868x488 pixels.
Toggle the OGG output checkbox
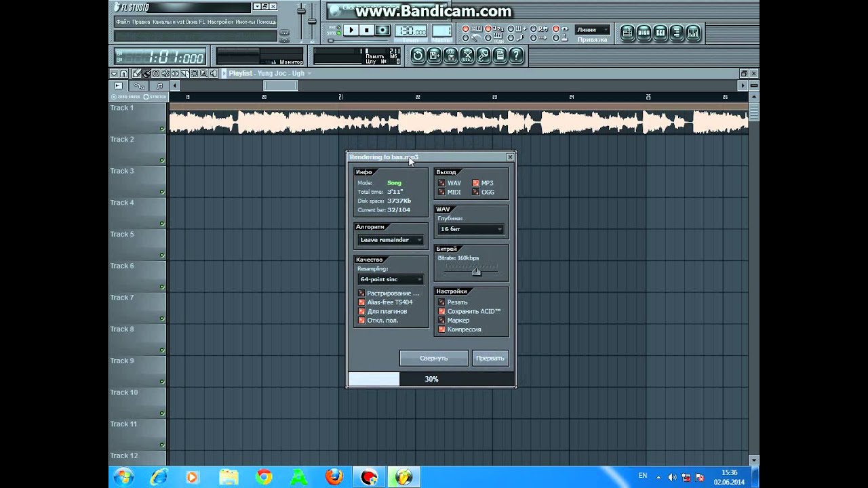(475, 192)
